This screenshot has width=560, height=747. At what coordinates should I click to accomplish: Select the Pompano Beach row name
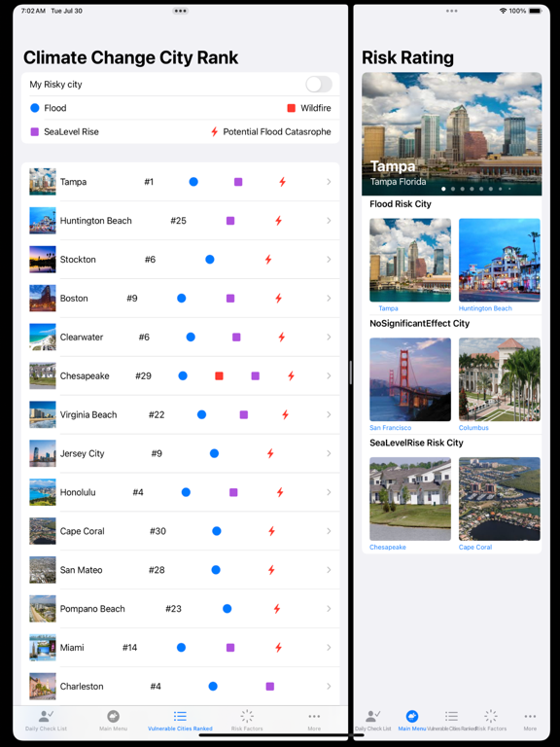(x=92, y=608)
